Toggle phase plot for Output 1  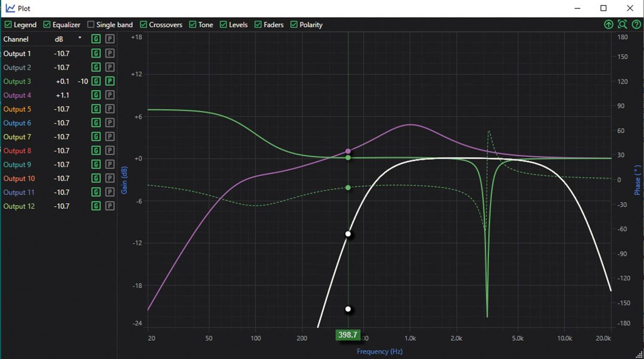(110, 54)
